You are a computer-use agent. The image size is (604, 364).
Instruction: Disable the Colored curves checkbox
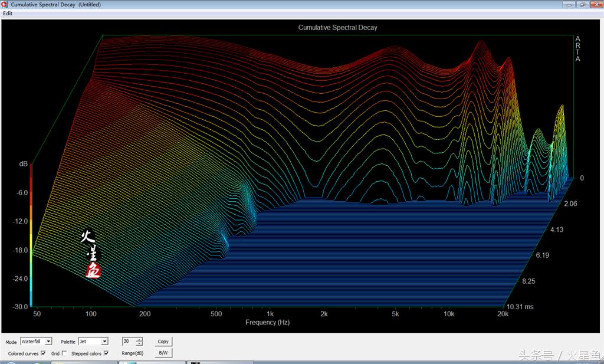pos(43,353)
